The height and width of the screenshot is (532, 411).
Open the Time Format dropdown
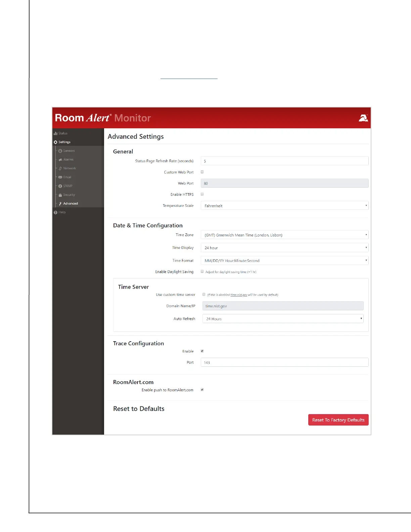click(x=284, y=260)
